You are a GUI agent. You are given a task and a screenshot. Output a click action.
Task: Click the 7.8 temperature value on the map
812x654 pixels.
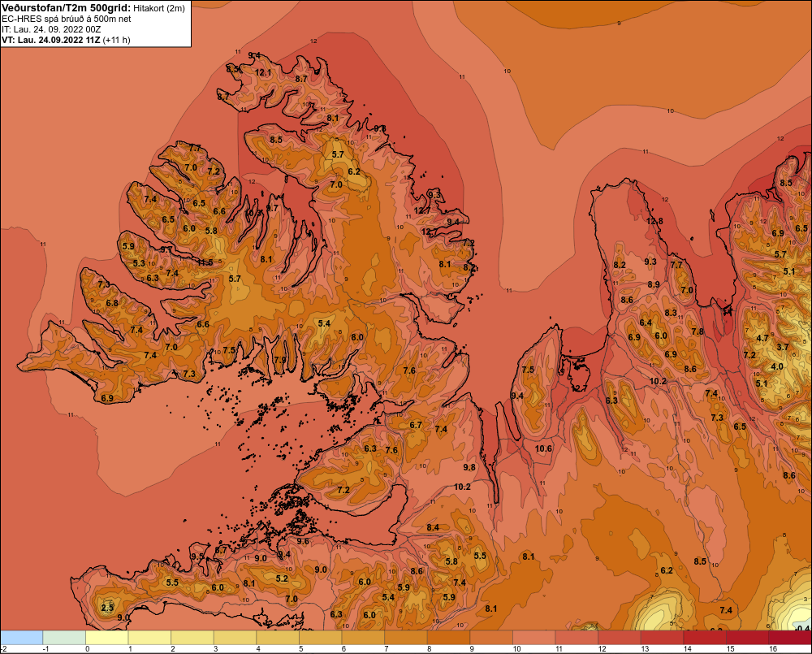pyautogui.click(x=698, y=331)
